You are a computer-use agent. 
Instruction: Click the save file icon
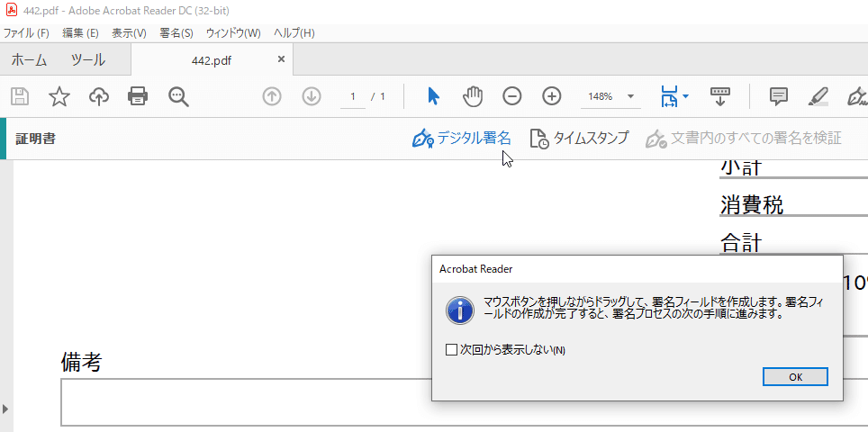click(19, 96)
